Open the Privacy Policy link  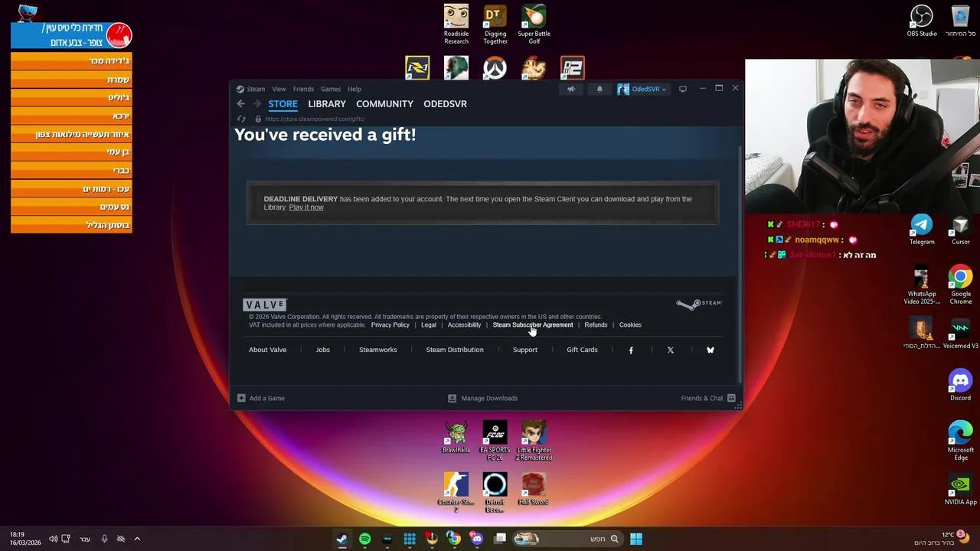pyautogui.click(x=390, y=324)
